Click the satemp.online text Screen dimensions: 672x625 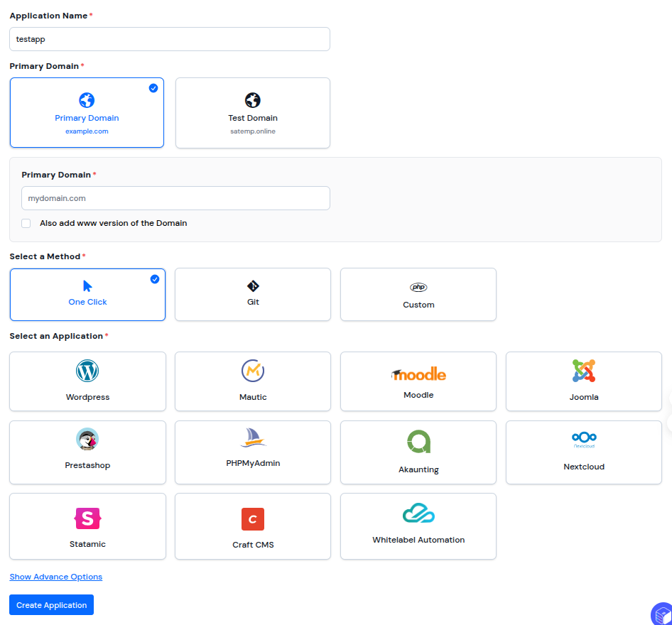coord(253,131)
